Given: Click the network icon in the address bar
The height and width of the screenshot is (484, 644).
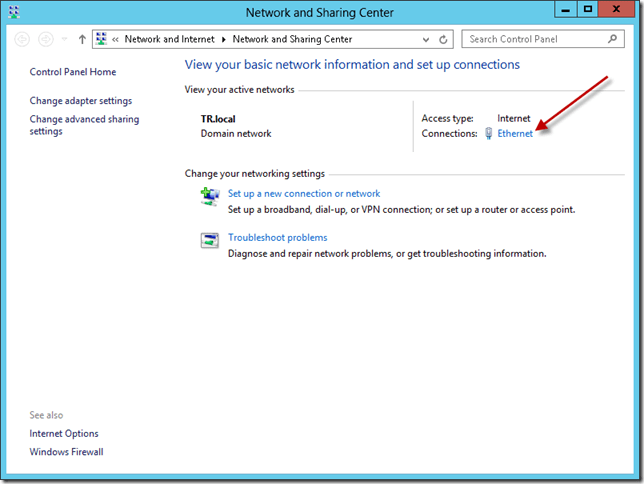Looking at the screenshot, I should point(101,40).
